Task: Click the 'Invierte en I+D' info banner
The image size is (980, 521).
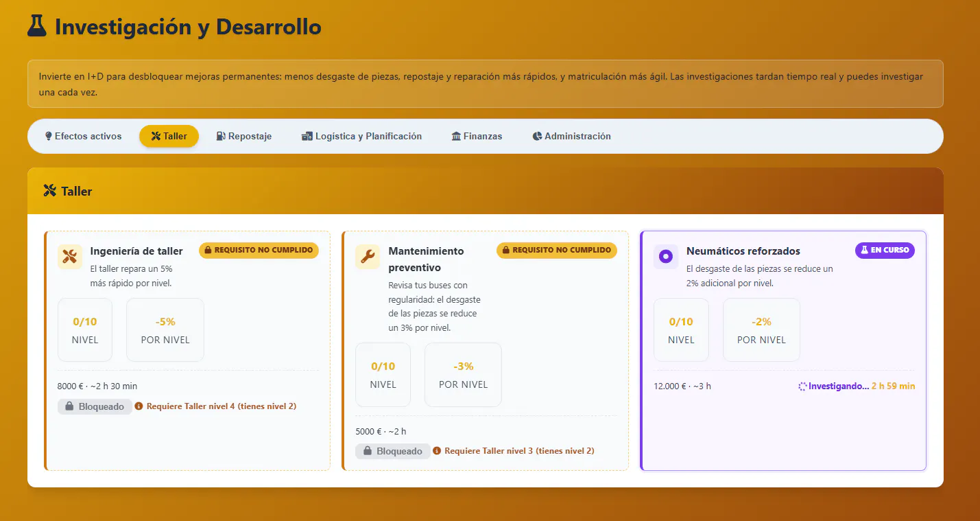Action: tap(486, 84)
